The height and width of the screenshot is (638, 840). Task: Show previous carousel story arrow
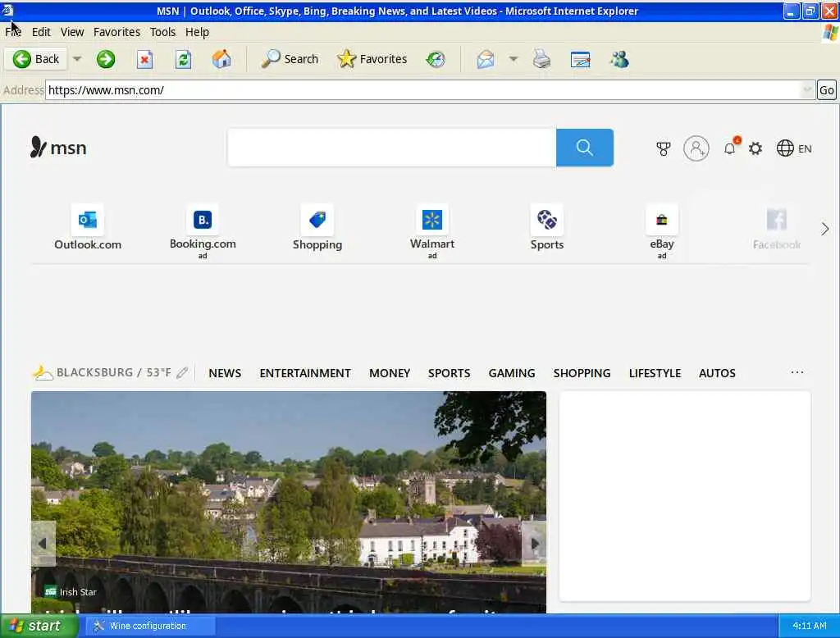(x=43, y=543)
